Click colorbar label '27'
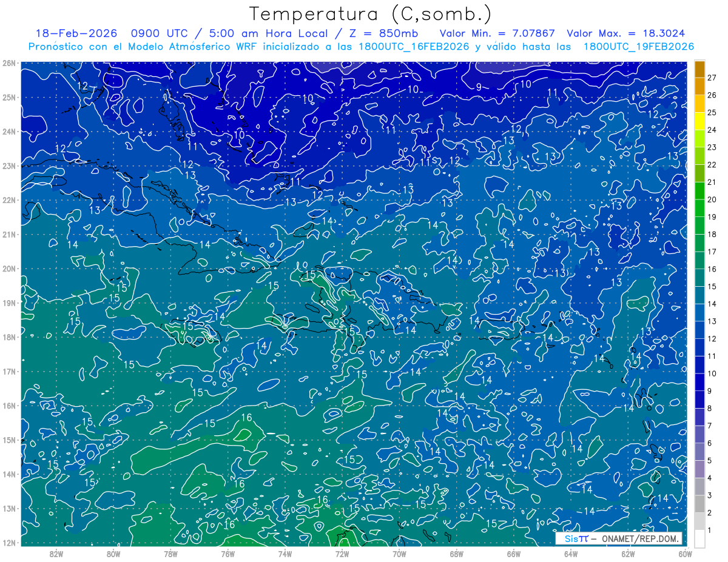 712,78
